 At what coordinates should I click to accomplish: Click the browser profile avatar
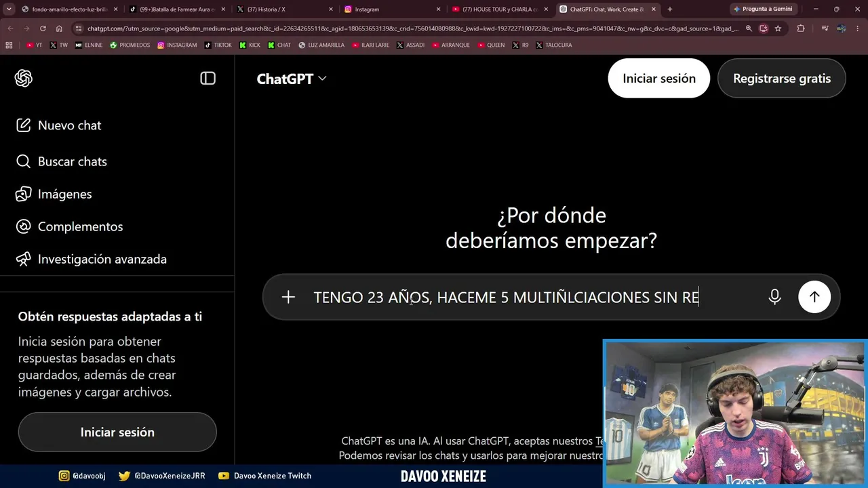[841, 28]
